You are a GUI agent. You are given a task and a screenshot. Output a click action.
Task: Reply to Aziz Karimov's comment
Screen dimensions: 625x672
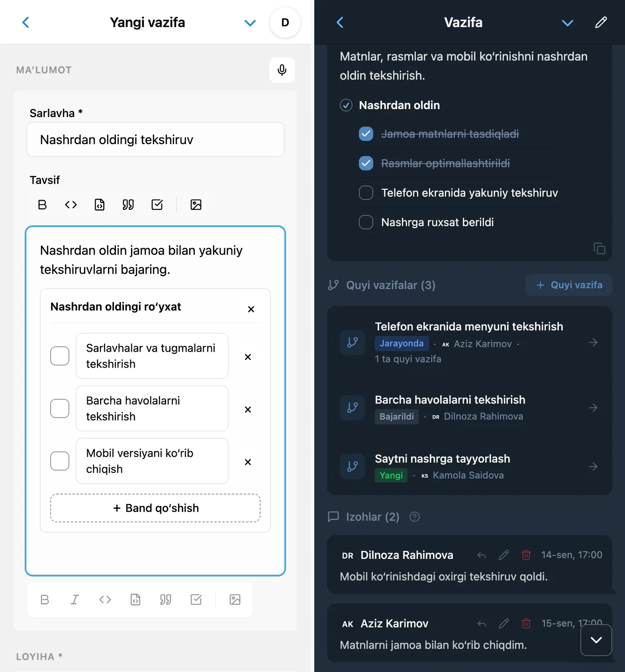(x=482, y=624)
